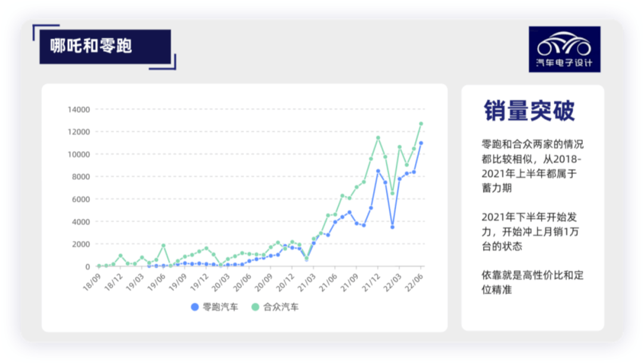This screenshot has width=644, height=364.
Task: Click the 22/03 x-axis label
Action: point(392,282)
